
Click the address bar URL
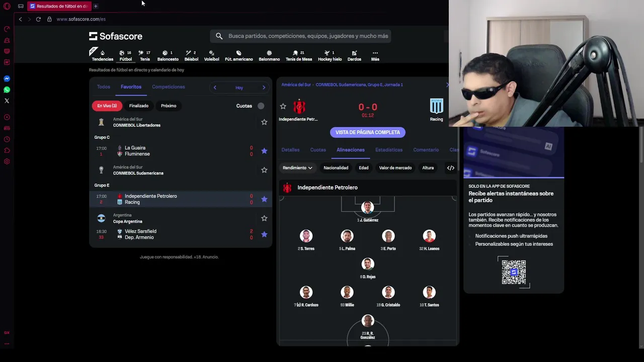coord(81,19)
